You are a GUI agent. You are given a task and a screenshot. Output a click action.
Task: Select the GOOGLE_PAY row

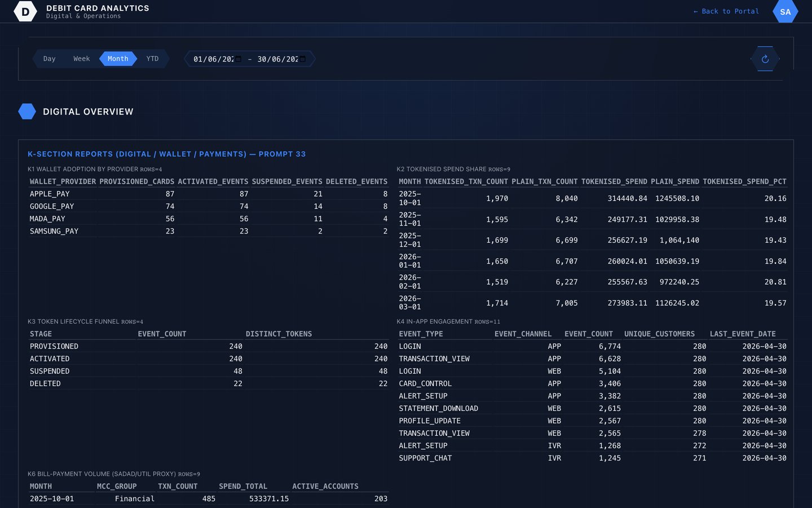[x=209, y=207]
